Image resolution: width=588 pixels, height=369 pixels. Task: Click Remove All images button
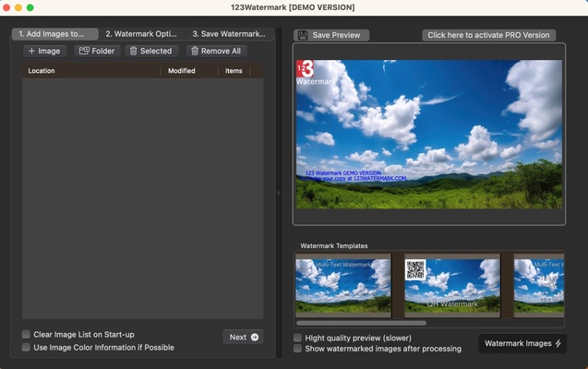pyautogui.click(x=216, y=51)
